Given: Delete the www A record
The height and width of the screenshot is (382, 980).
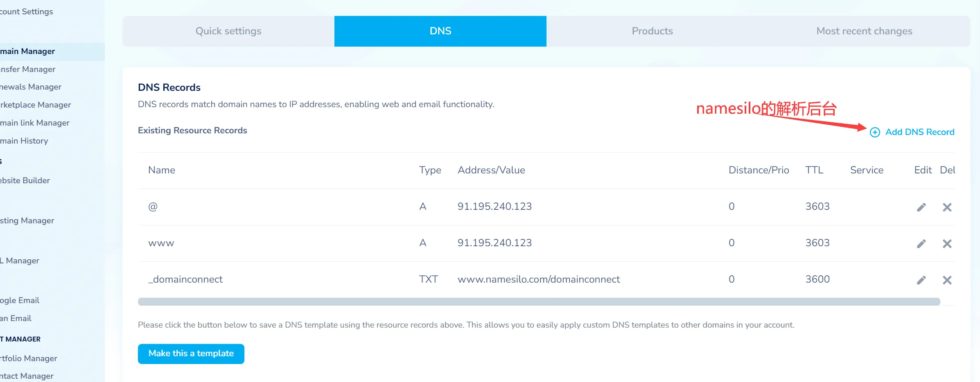Looking at the screenshot, I should (947, 244).
